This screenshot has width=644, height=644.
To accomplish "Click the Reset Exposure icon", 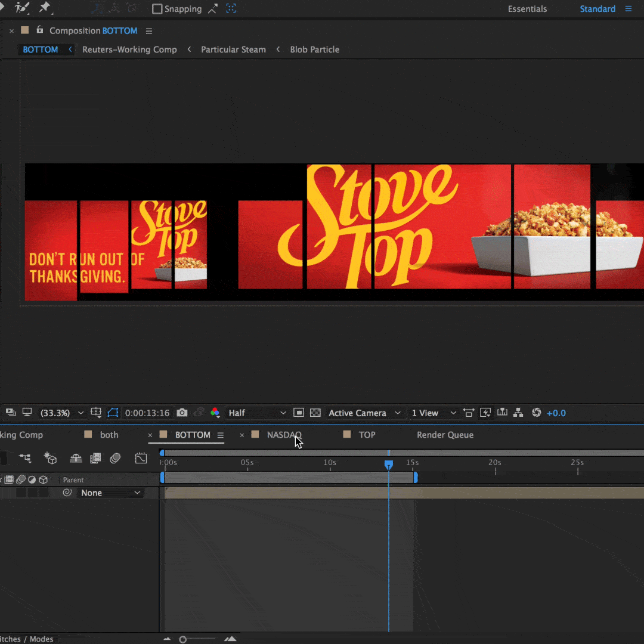I will 537,413.
